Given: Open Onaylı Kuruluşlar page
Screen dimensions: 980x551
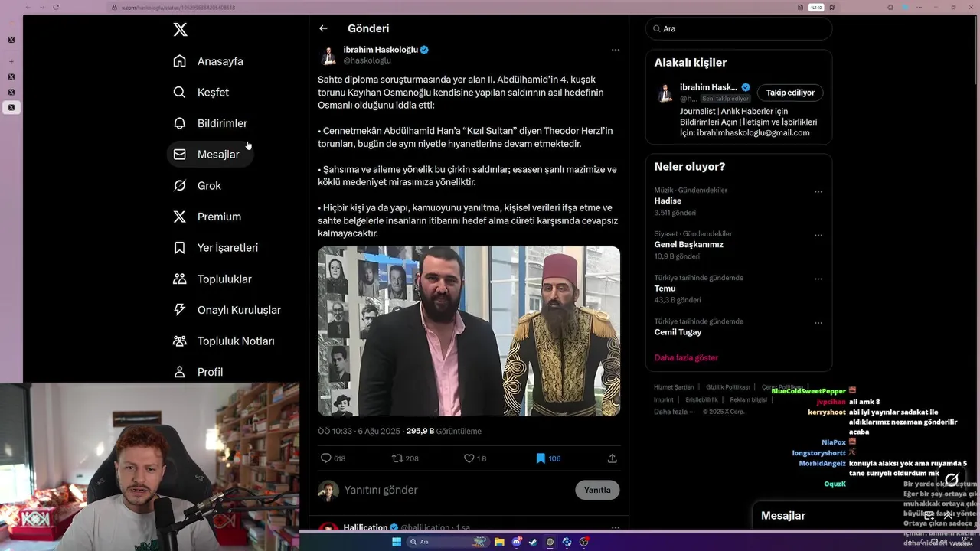Looking at the screenshot, I should (227, 310).
